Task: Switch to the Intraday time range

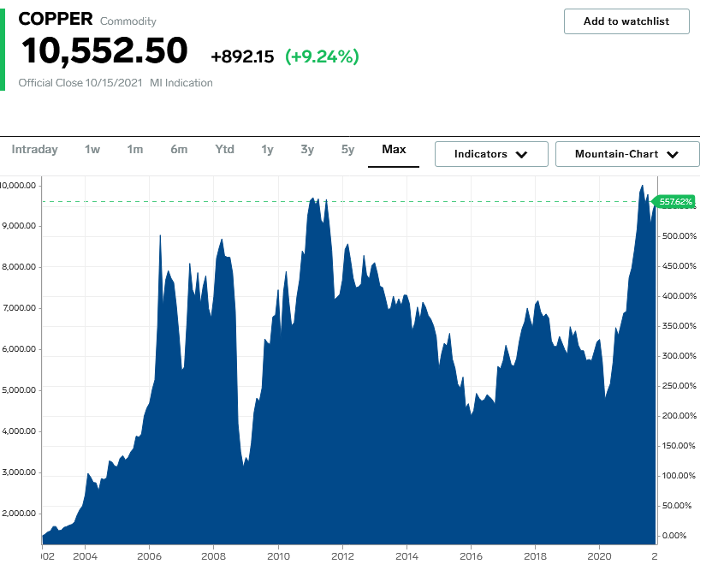Action: coord(34,149)
